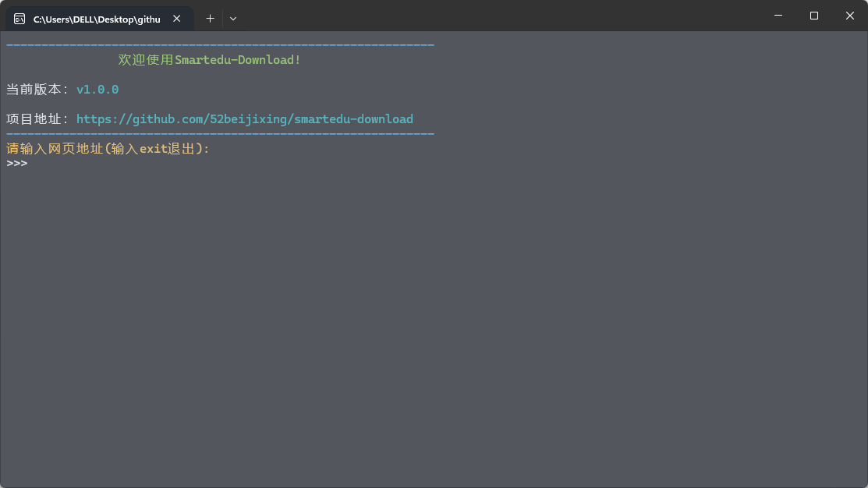Screen dimensions: 868x488
Task: Close the terminal window
Action: click(850, 16)
